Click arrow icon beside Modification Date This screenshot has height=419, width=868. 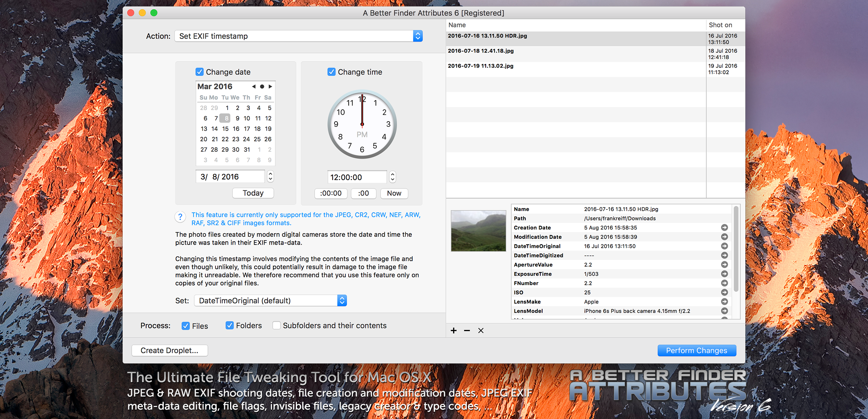(x=724, y=237)
